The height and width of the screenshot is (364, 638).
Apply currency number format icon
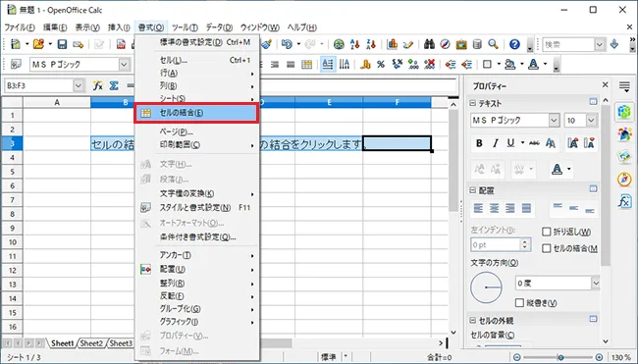pyautogui.click(x=365, y=64)
